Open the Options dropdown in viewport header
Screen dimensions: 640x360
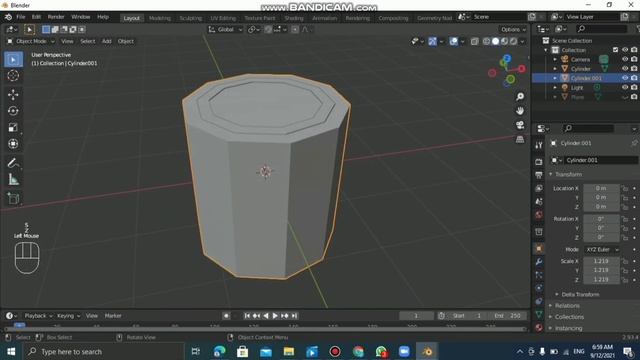coord(513,29)
